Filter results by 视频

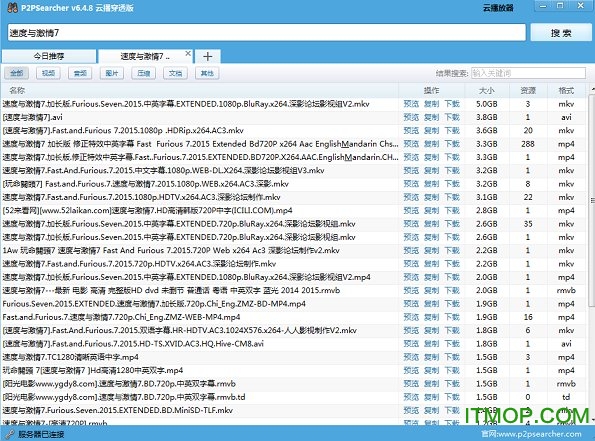[x=48, y=73]
